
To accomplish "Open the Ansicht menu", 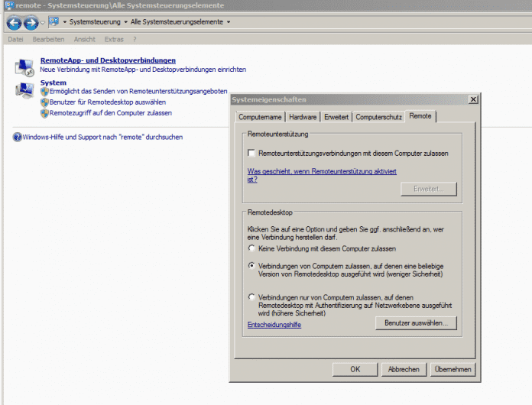I will [x=84, y=39].
